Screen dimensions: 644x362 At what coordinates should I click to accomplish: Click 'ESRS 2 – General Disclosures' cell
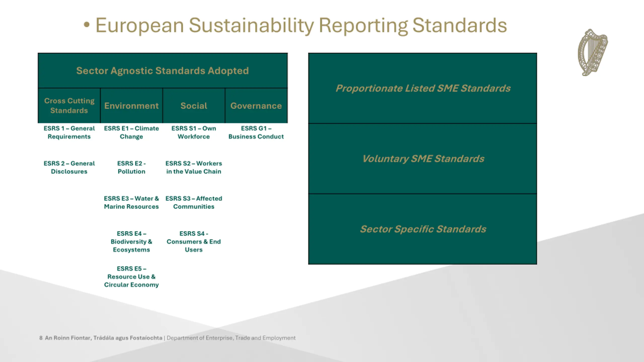[69, 167]
